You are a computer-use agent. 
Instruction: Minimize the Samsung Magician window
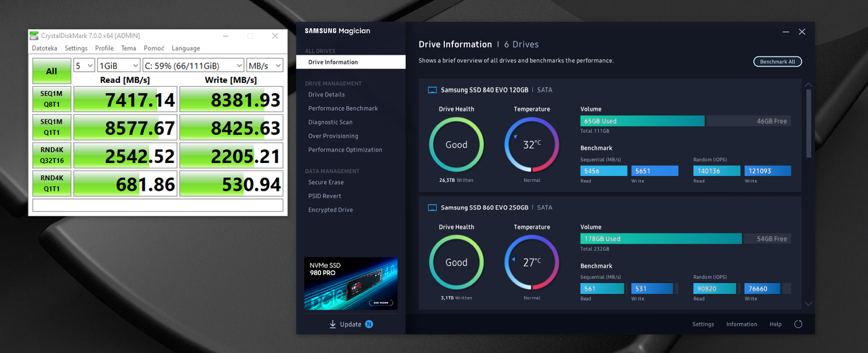(x=786, y=32)
